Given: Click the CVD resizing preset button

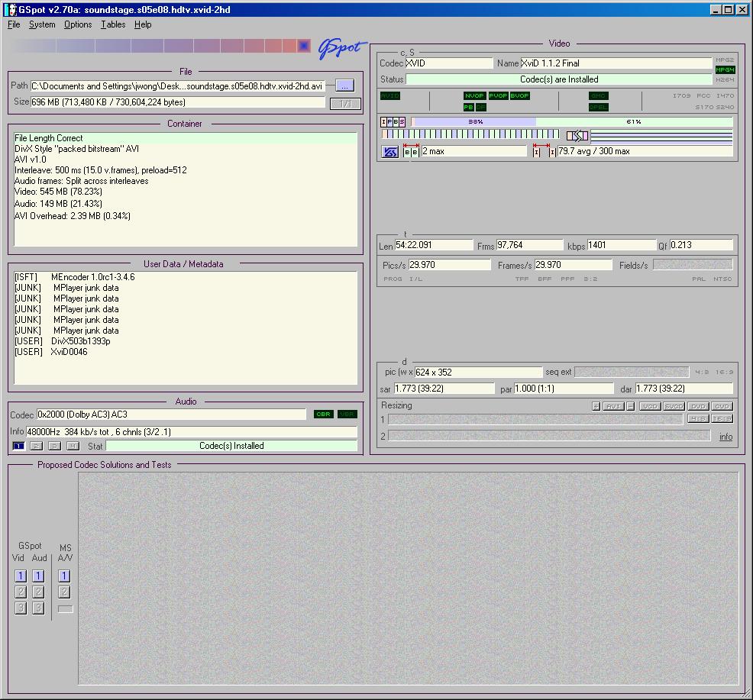Looking at the screenshot, I should (x=722, y=406).
